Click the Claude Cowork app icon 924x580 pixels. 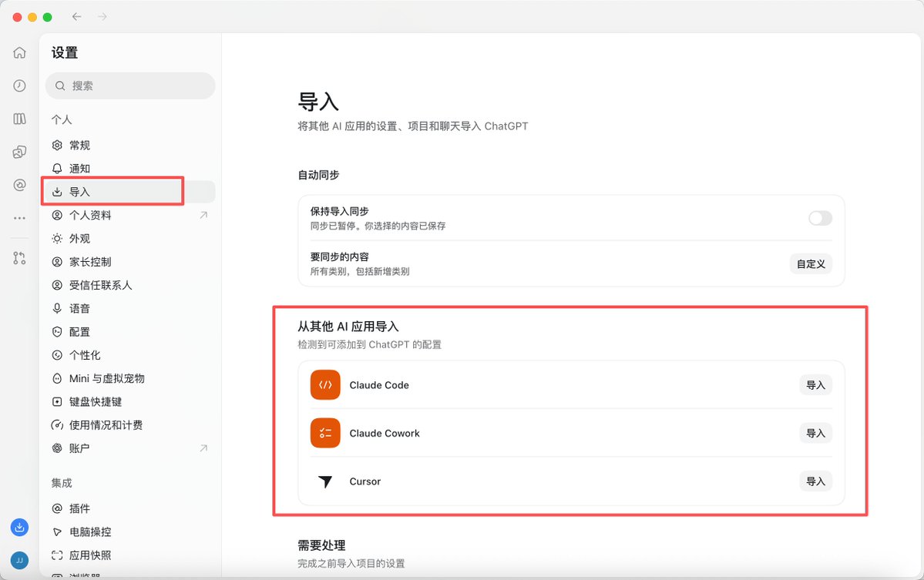coord(325,433)
